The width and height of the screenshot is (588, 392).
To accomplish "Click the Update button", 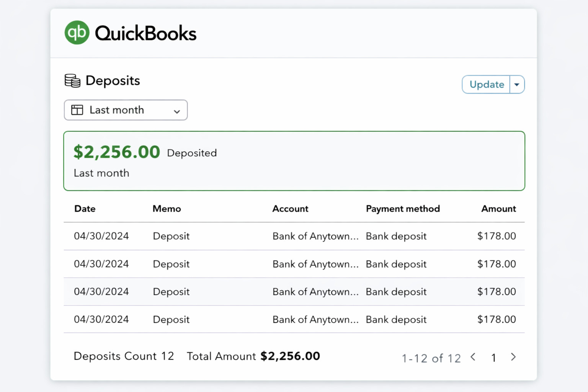I will coord(486,84).
